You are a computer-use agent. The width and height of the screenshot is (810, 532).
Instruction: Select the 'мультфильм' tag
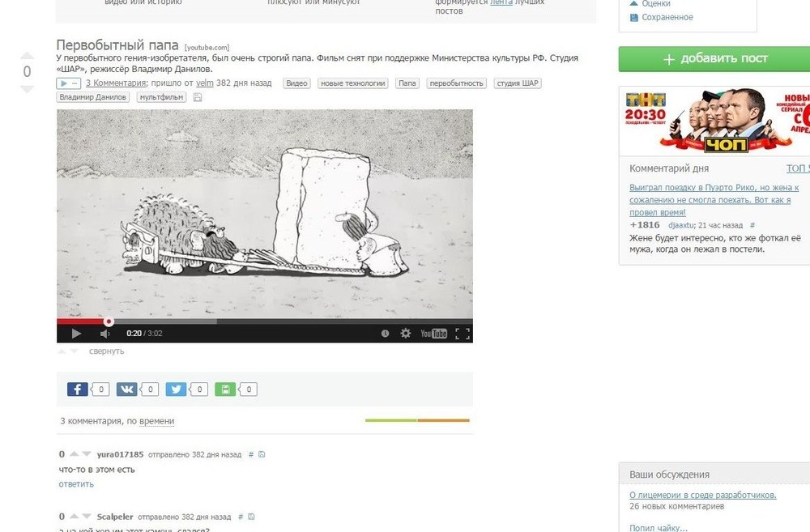[x=161, y=97]
